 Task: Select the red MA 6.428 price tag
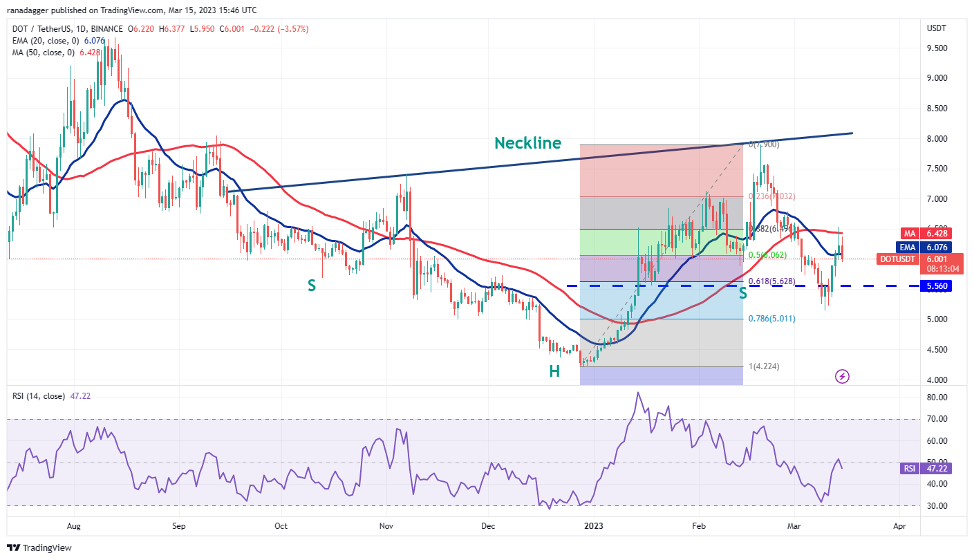point(926,234)
